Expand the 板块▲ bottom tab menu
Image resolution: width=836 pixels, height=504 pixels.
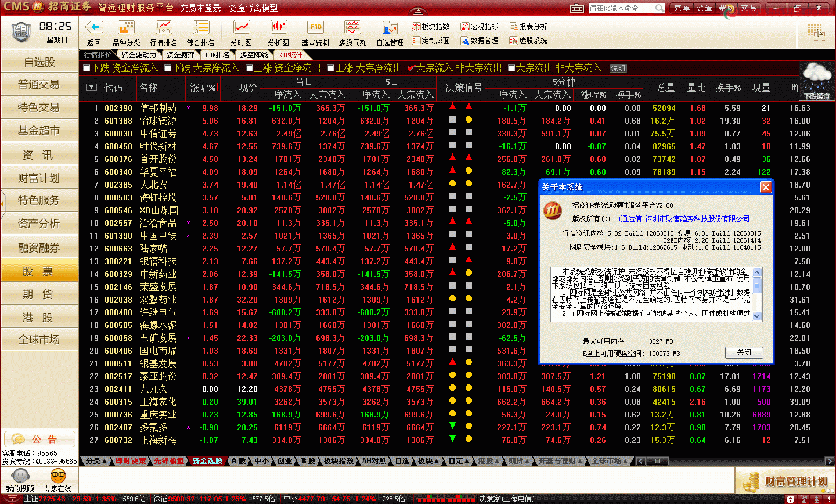coord(429,461)
